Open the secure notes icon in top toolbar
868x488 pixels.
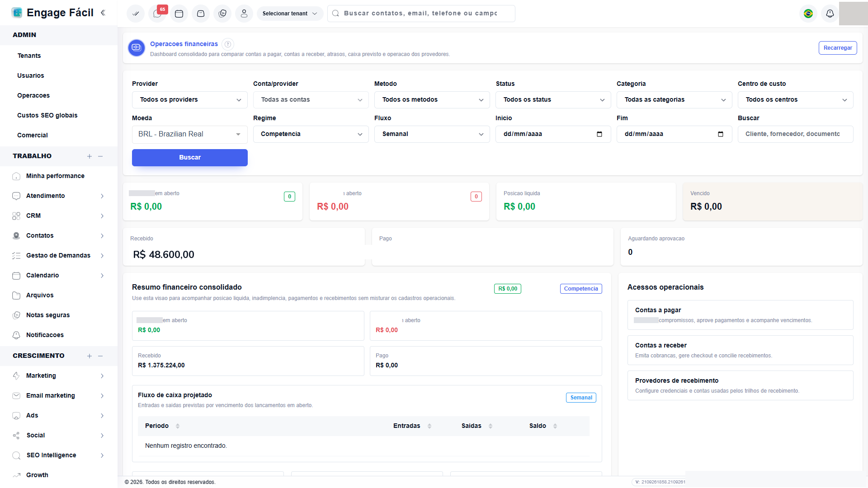pyautogui.click(x=222, y=14)
